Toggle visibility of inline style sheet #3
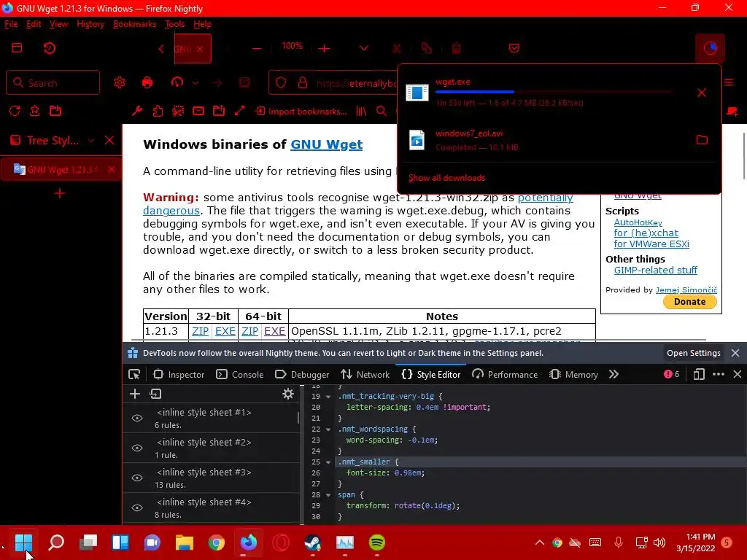 136,478
